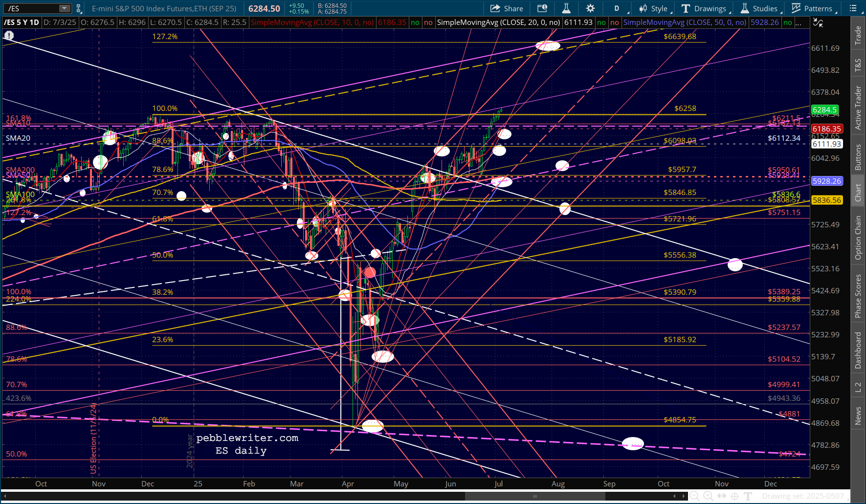Click the Drawings text T icon

click(686, 8)
